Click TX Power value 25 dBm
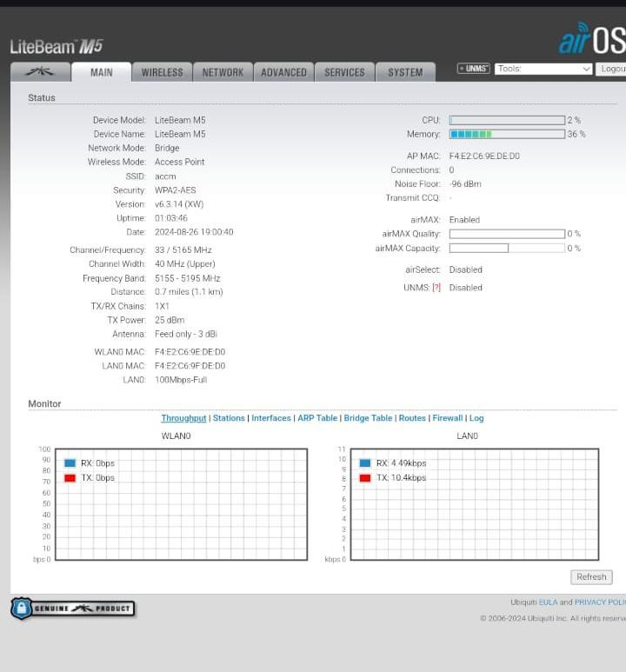626x672 pixels. 170,320
